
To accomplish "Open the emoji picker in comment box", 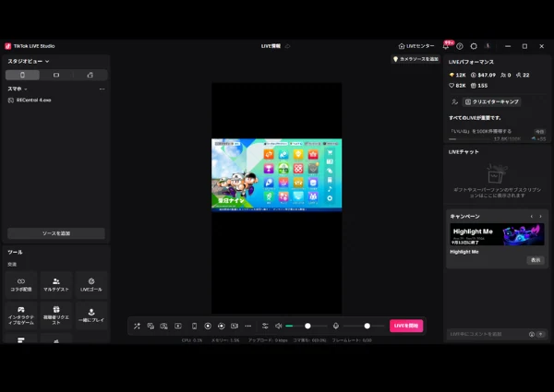I will coord(532,334).
